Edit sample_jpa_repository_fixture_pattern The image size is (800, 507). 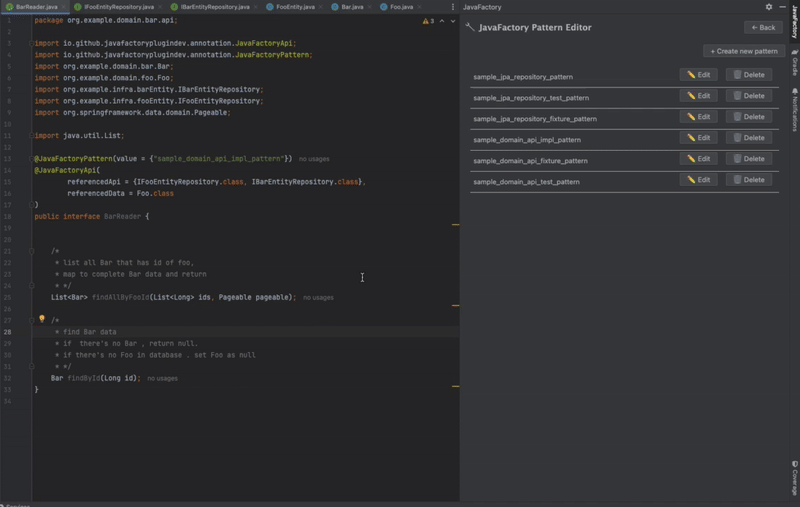tap(698, 117)
